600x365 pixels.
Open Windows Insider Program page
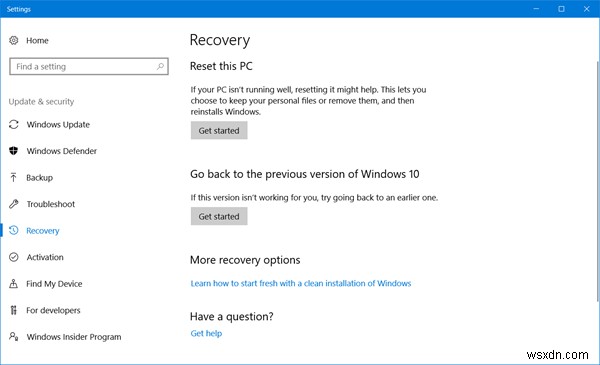tap(74, 337)
